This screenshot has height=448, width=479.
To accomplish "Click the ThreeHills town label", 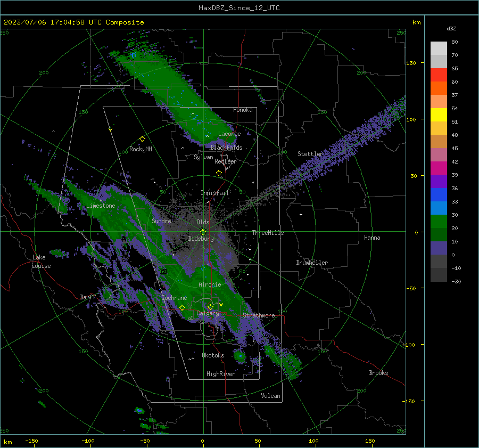I will coord(268,233).
